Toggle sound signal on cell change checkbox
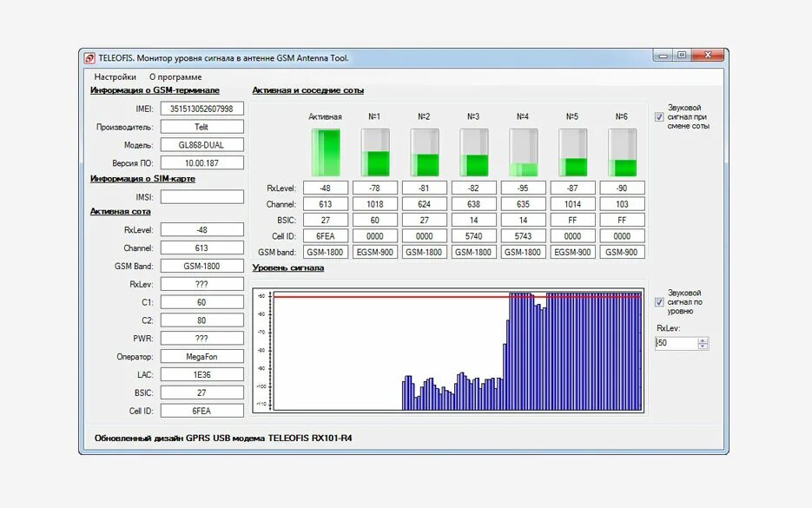This screenshot has height=508, width=812. (658, 117)
